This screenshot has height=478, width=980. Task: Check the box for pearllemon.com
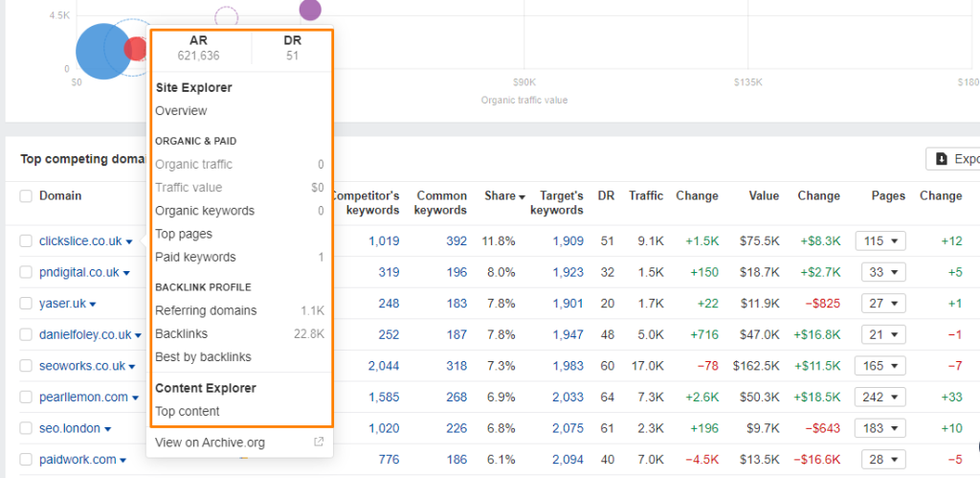pos(26,398)
